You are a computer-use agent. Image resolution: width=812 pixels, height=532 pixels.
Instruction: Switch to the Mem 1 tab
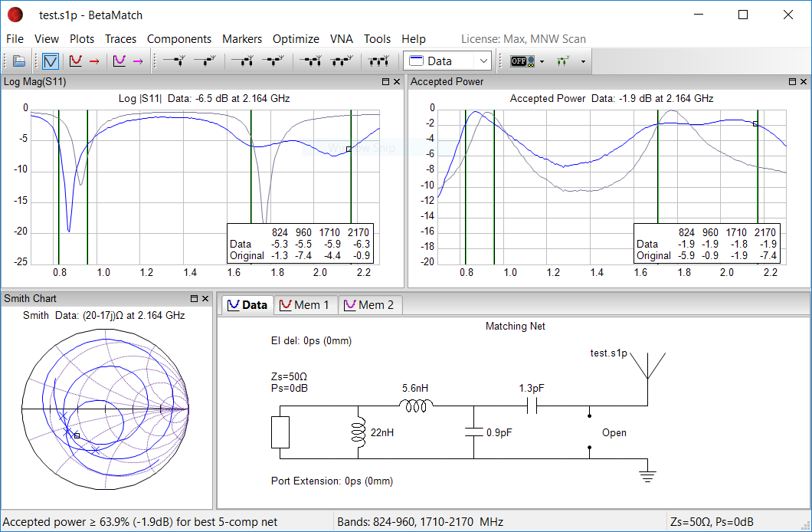pos(305,305)
